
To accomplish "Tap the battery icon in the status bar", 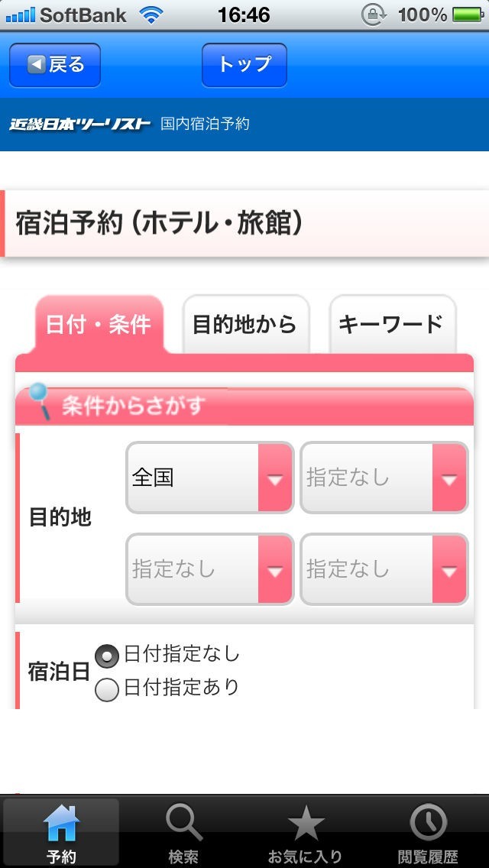I will pyautogui.click(x=468, y=15).
